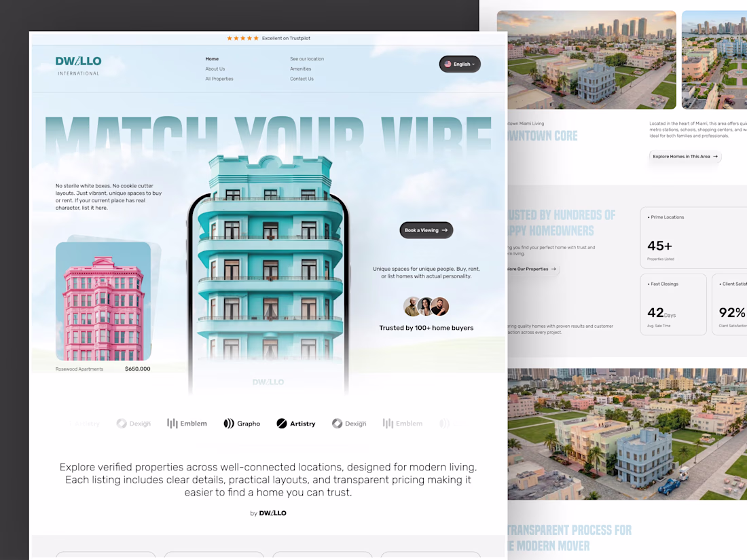Click the Book a Viewing button
The image size is (747, 560).
point(426,230)
